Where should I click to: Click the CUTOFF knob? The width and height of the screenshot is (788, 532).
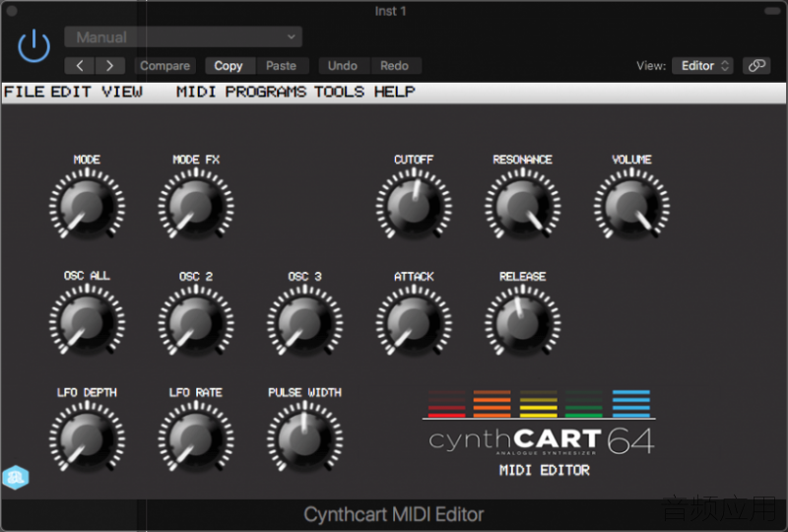414,204
